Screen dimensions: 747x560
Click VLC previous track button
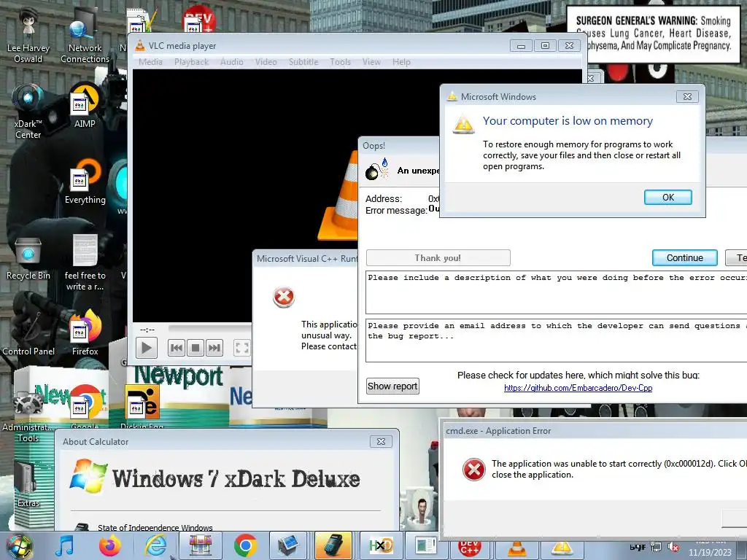pyautogui.click(x=177, y=348)
